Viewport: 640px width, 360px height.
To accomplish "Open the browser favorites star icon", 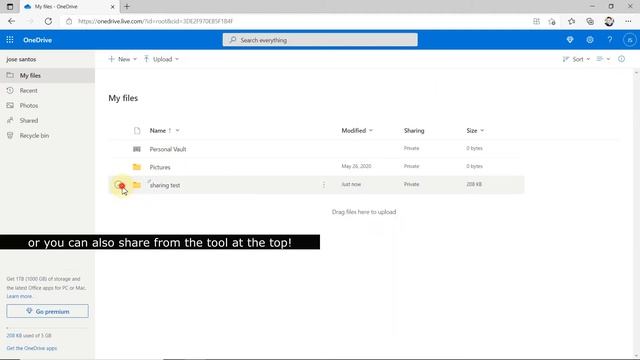I will [x=571, y=21].
